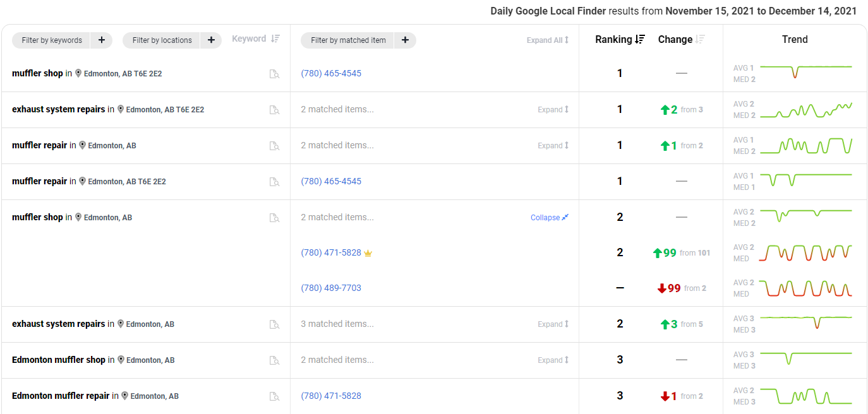Open the (780) 489-7703 matched item link
Viewport: 868px width, 414px height.
tap(331, 288)
